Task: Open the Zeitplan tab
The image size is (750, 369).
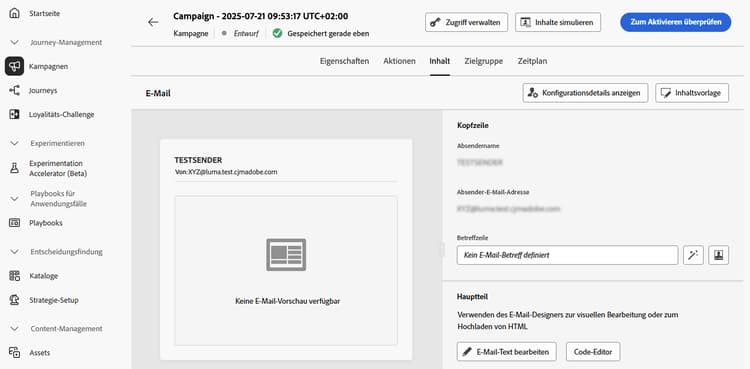Action: [x=532, y=61]
